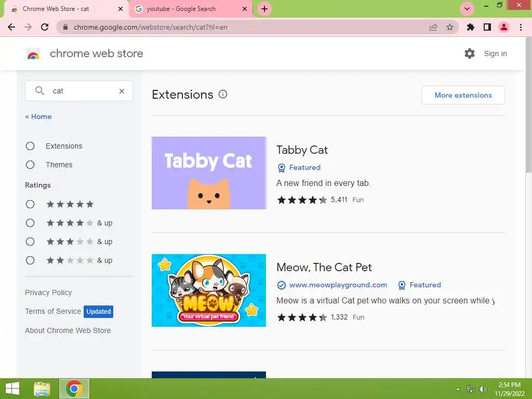This screenshot has width=532, height=399.
Task: Open the volume speaker tray icon
Action: pyautogui.click(x=483, y=389)
